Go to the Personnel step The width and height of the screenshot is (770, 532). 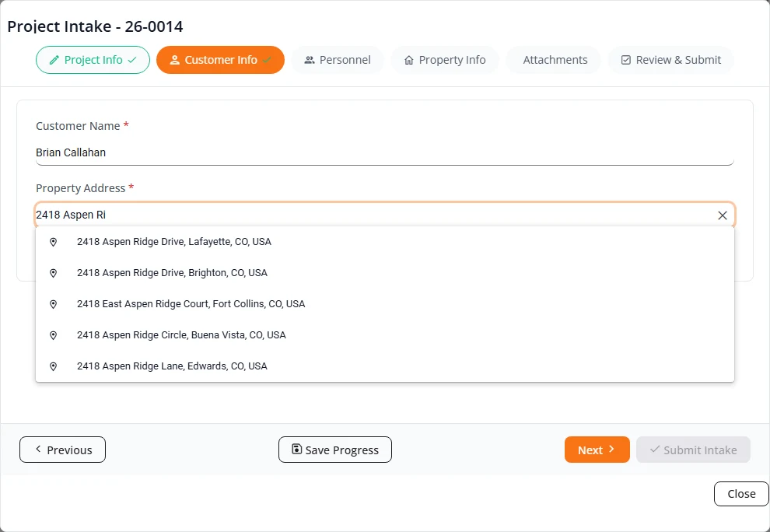click(x=338, y=60)
